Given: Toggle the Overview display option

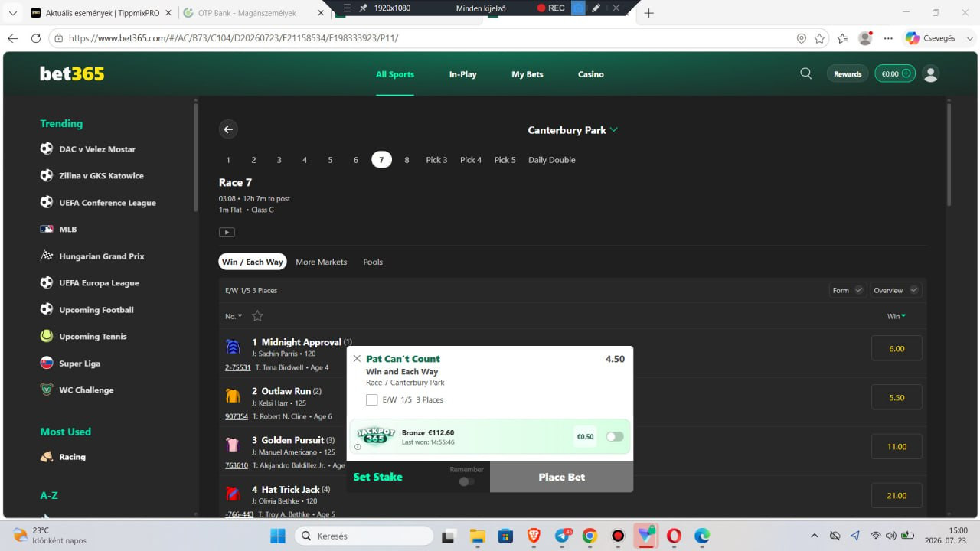Looking at the screenshot, I should pyautogui.click(x=896, y=290).
